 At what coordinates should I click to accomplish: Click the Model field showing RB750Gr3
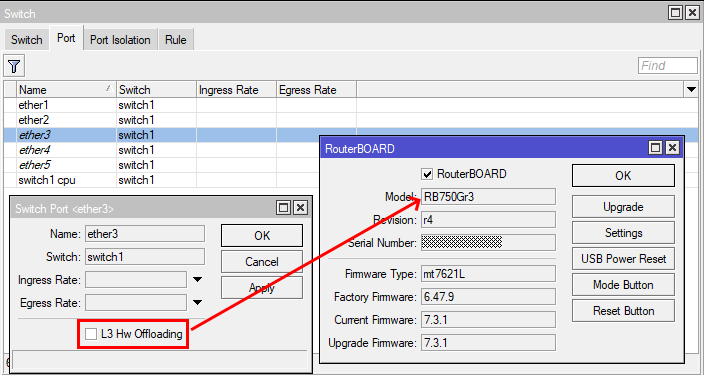coord(488,197)
